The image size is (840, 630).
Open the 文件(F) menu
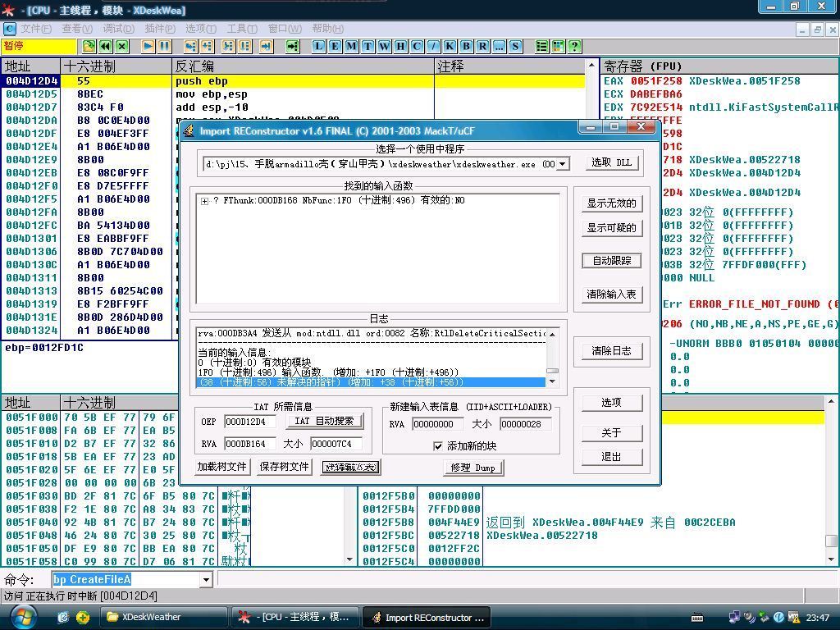(x=36, y=29)
